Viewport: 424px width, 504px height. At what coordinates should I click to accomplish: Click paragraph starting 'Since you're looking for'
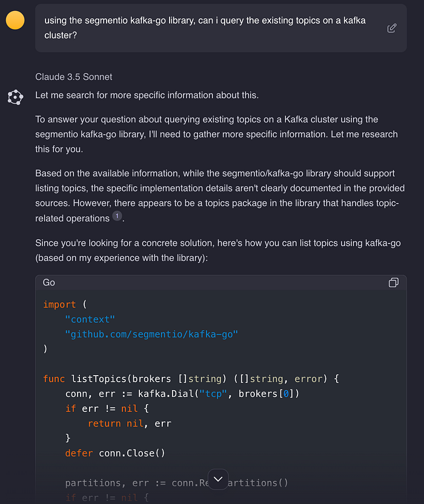click(218, 250)
